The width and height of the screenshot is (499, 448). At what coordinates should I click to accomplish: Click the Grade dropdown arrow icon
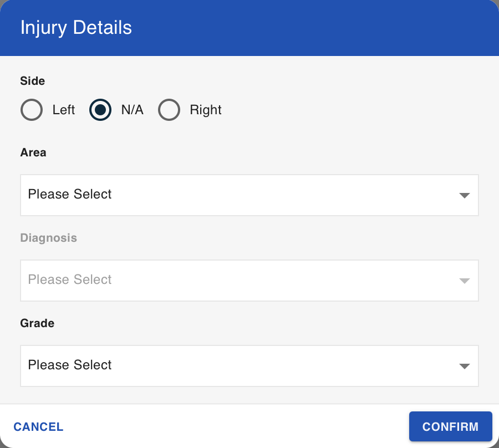[x=465, y=366]
